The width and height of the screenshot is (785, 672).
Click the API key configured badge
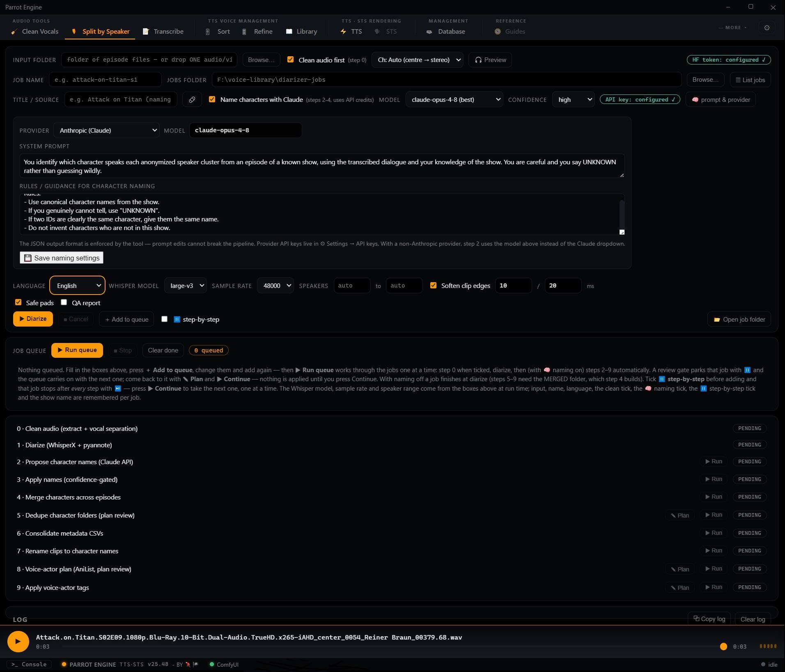pyautogui.click(x=640, y=100)
